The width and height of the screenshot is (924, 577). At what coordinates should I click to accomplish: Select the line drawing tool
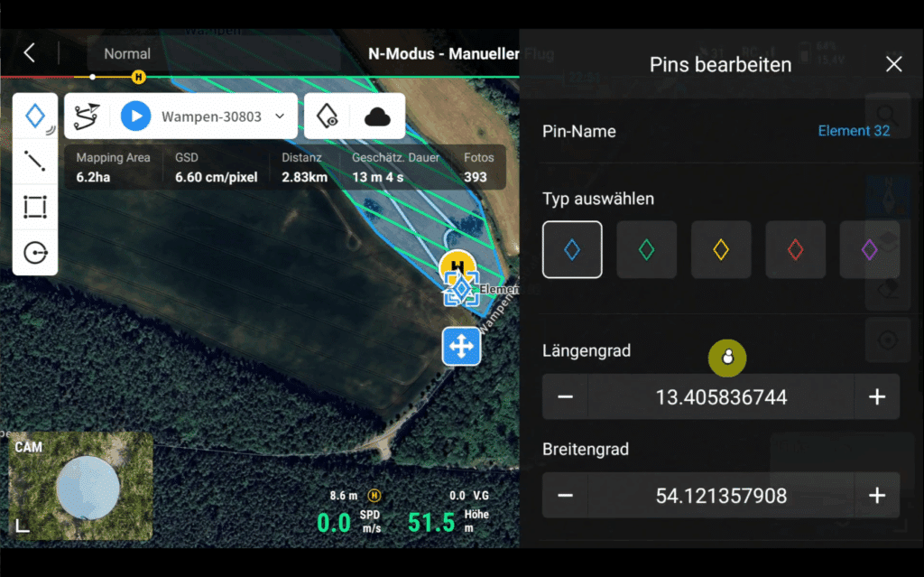pyautogui.click(x=35, y=161)
